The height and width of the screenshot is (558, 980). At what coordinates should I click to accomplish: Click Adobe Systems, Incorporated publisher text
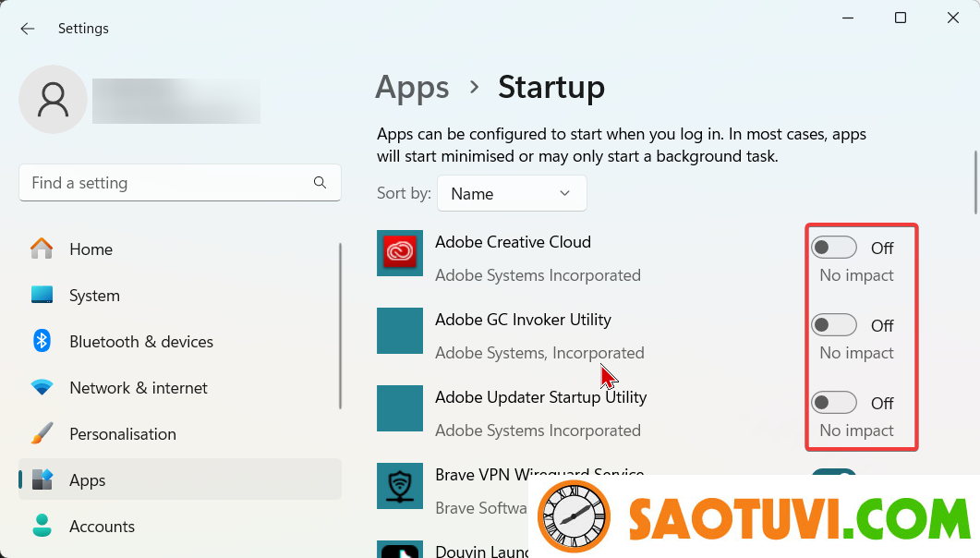coord(539,352)
